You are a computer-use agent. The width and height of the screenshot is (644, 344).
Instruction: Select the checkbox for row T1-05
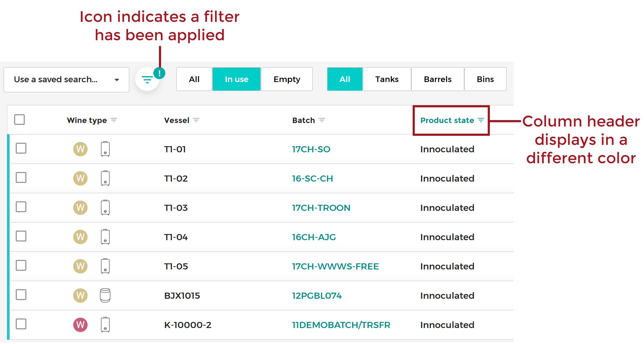click(21, 265)
